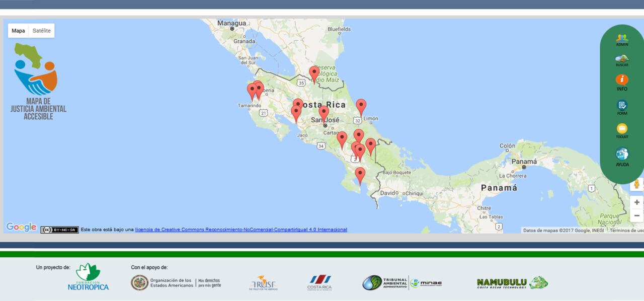Open the ADMIN panel icon
The width and height of the screenshot is (644, 301).
[x=622, y=39]
